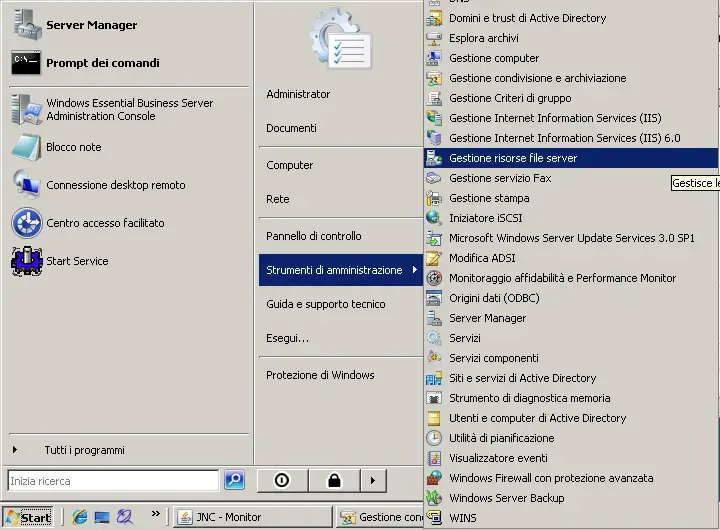The width and height of the screenshot is (720, 530).
Task: Open Strumento di diagnostica memoria chip icon
Action: point(434,398)
